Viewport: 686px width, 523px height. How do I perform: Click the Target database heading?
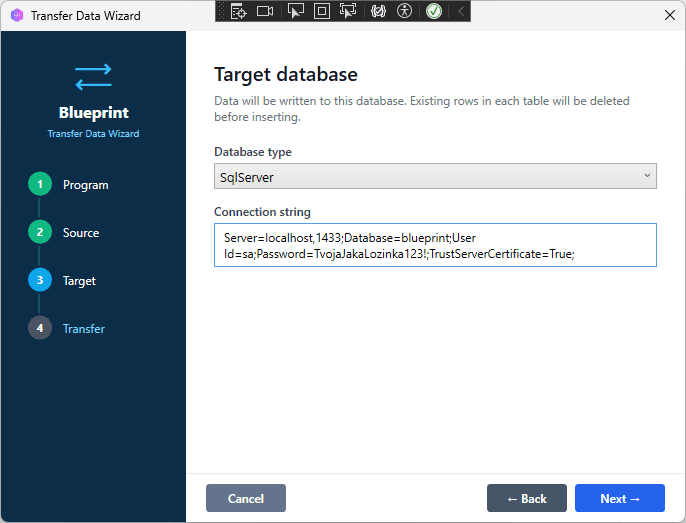tap(286, 74)
